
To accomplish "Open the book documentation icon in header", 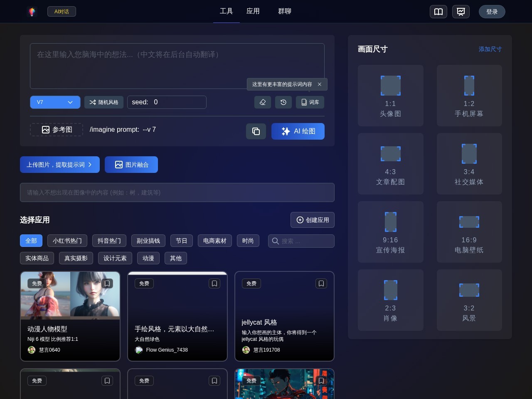I will pyautogui.click(x=438, y=12).
